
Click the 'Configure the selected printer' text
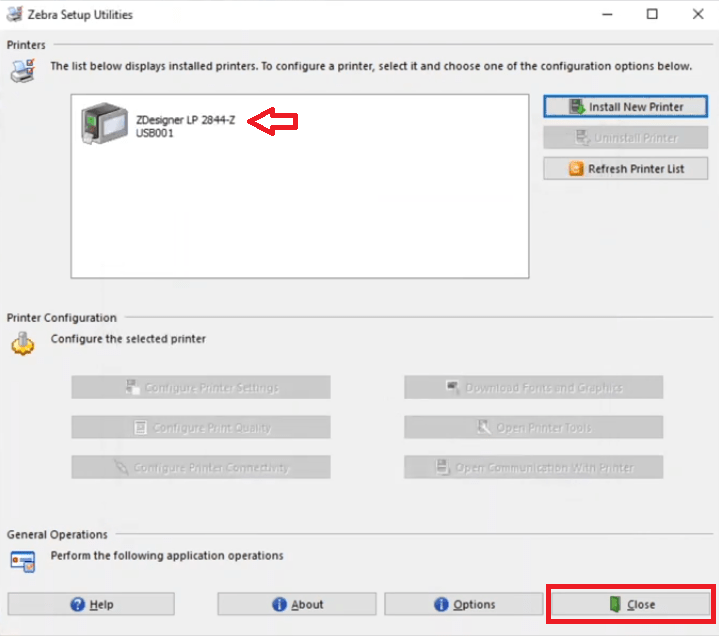[x=128, y=339]
